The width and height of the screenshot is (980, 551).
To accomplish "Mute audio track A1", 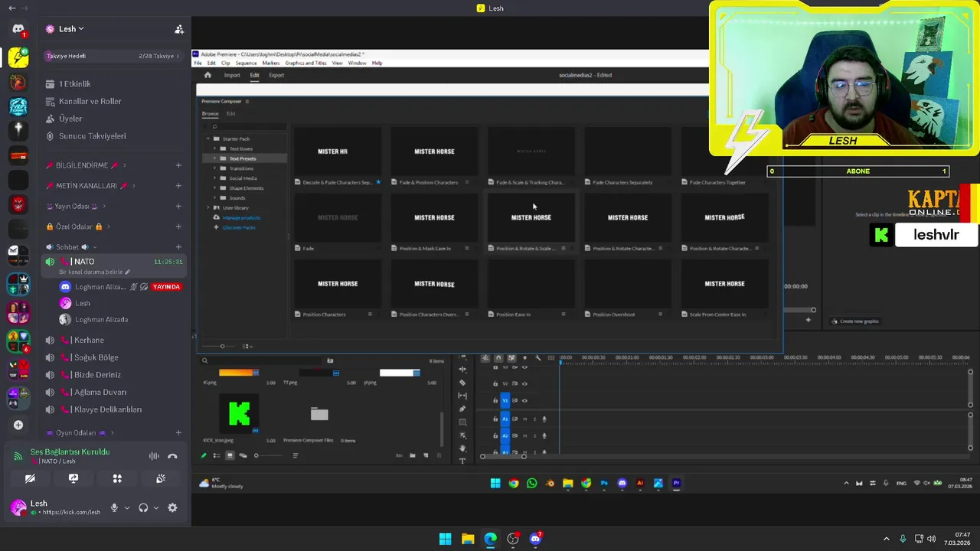I will pos(524,419).
